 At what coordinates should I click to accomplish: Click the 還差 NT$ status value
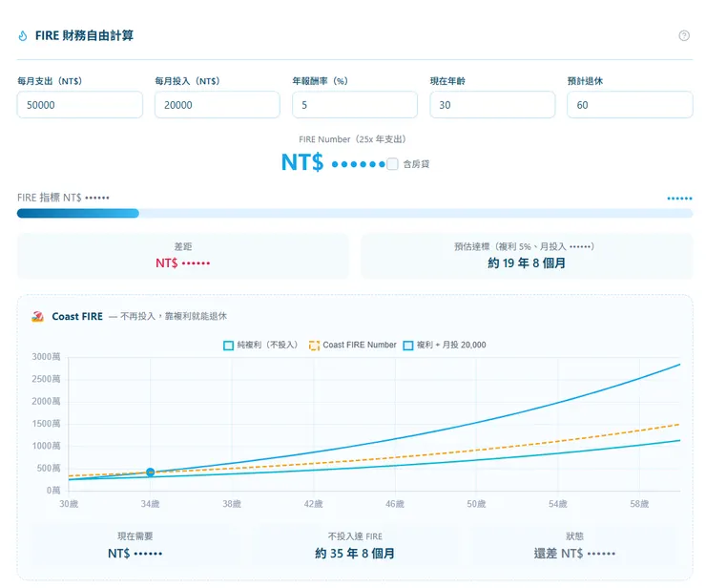(574, 554)
